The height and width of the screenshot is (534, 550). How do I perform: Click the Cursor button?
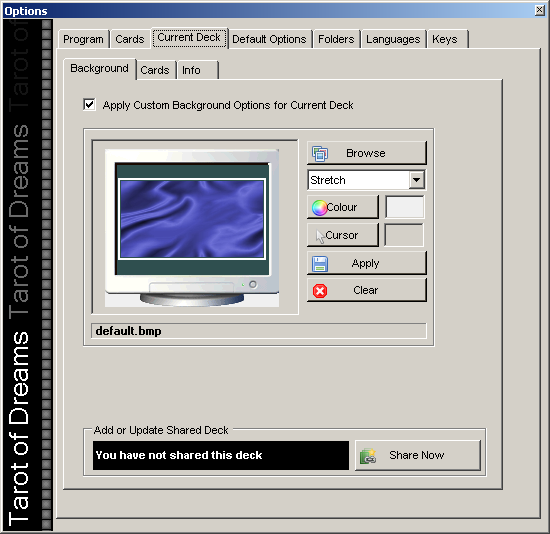343,235
